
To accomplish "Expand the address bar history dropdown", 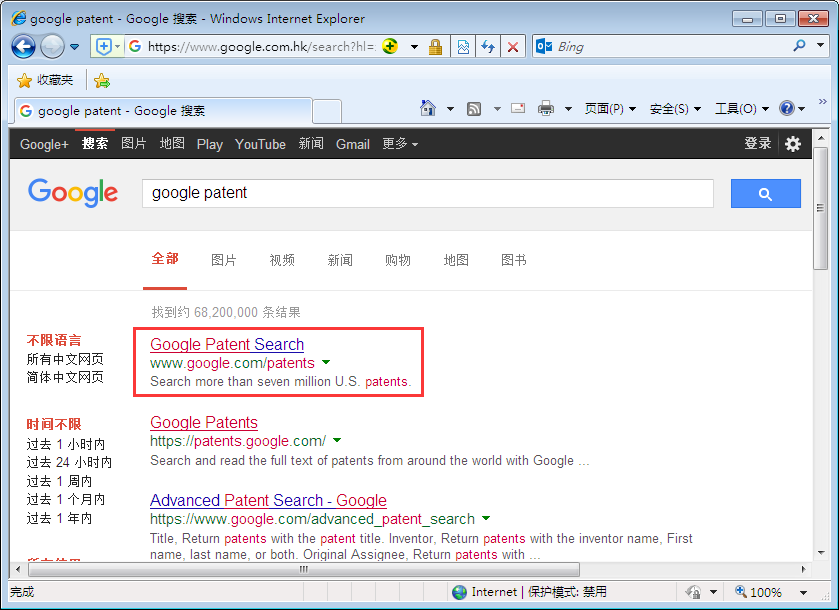I will (414, 47).
